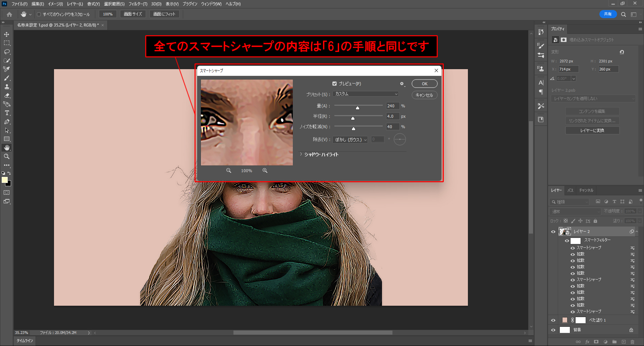Image resolution: width=644 pixels, height=346 pixels.
Task: Enable すべてのウィンドウをスクロール checkbox
Action: coord(39,14)
